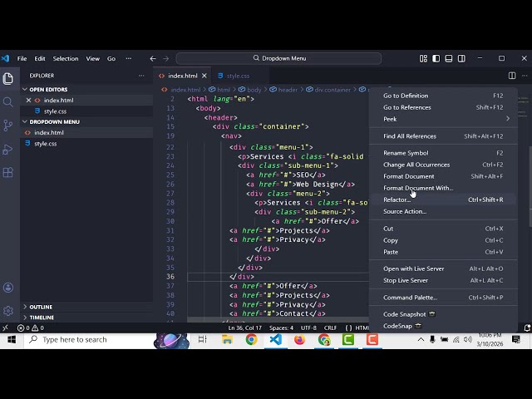
Task: Choose Format Document
Action: point(443,176)
